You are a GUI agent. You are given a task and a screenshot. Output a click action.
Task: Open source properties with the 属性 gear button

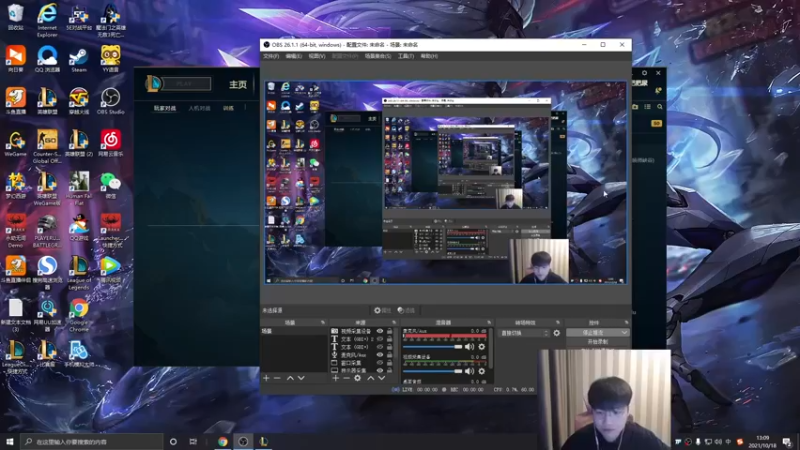pyautogui.click(x=382, y=310)
